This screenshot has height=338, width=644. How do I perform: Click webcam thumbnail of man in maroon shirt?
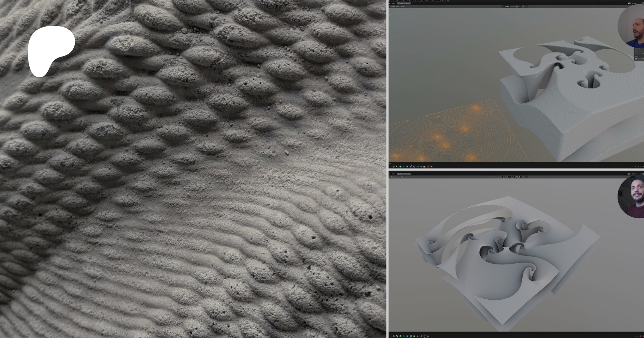coord(634,197)
